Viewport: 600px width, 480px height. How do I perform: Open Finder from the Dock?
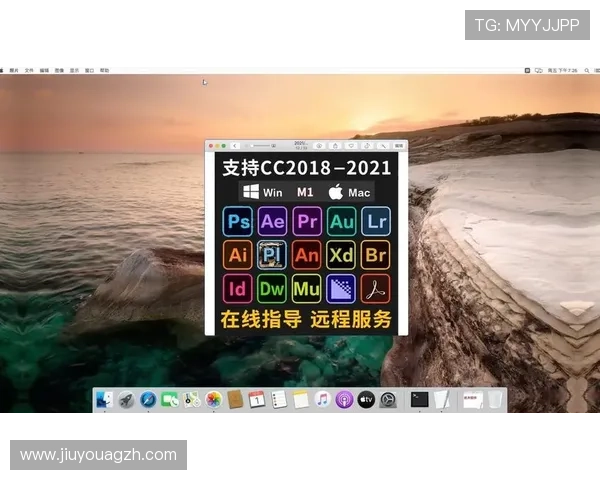coord(104,400)
